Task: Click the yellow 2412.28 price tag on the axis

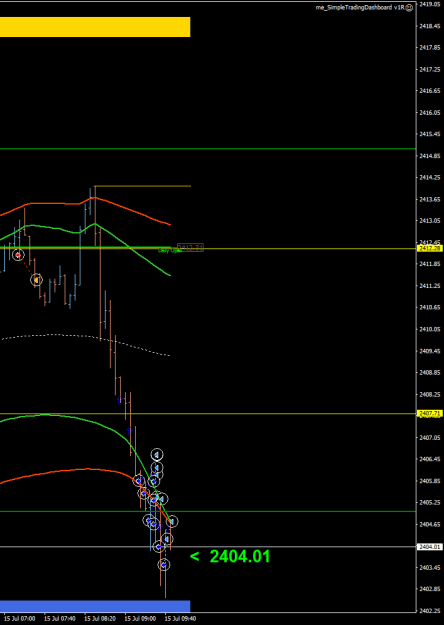Action: [x=430, y=248]
